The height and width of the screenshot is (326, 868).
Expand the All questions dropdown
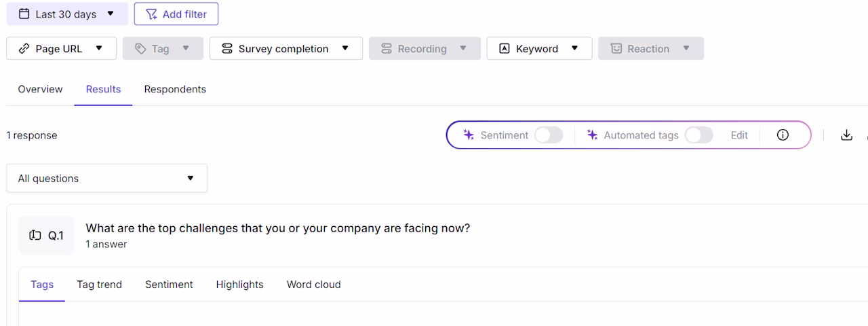coord(107,178)
